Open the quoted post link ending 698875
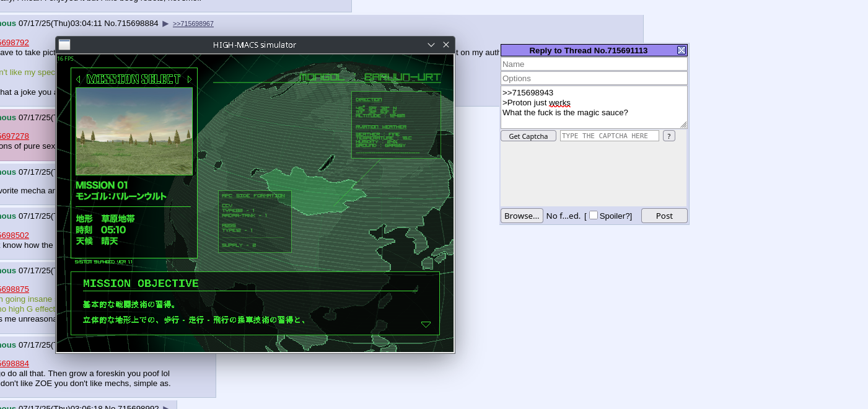Viewport: 868px width, 409px height. (14, 289)
